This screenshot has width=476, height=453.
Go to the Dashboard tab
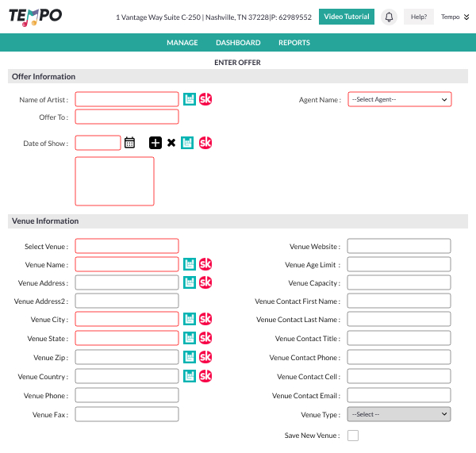coord(238,43)
